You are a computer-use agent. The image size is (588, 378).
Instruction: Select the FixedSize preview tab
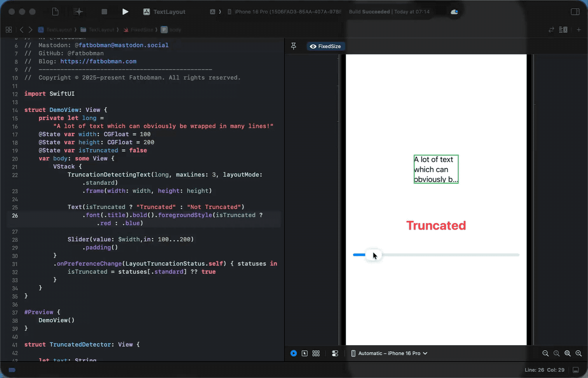point(325,46)
